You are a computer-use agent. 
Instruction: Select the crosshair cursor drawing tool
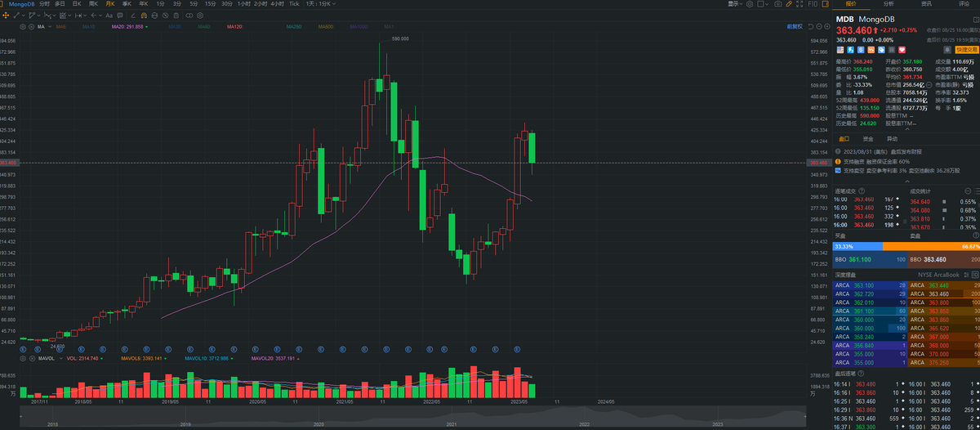(6, 16)
